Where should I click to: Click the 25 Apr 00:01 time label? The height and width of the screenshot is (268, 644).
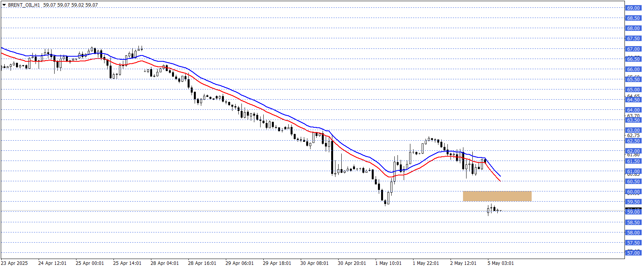[x=90, y=263]
